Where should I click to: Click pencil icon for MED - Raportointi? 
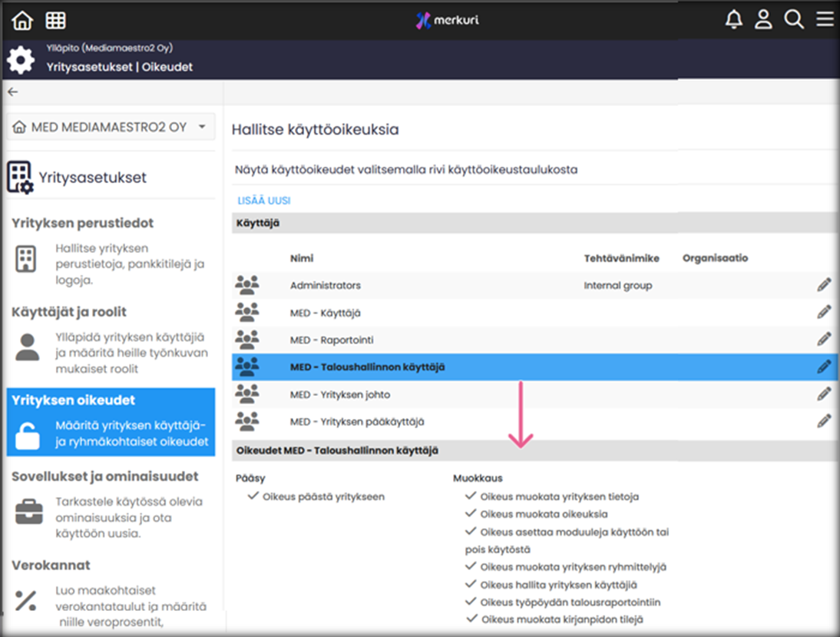[824, 340]
